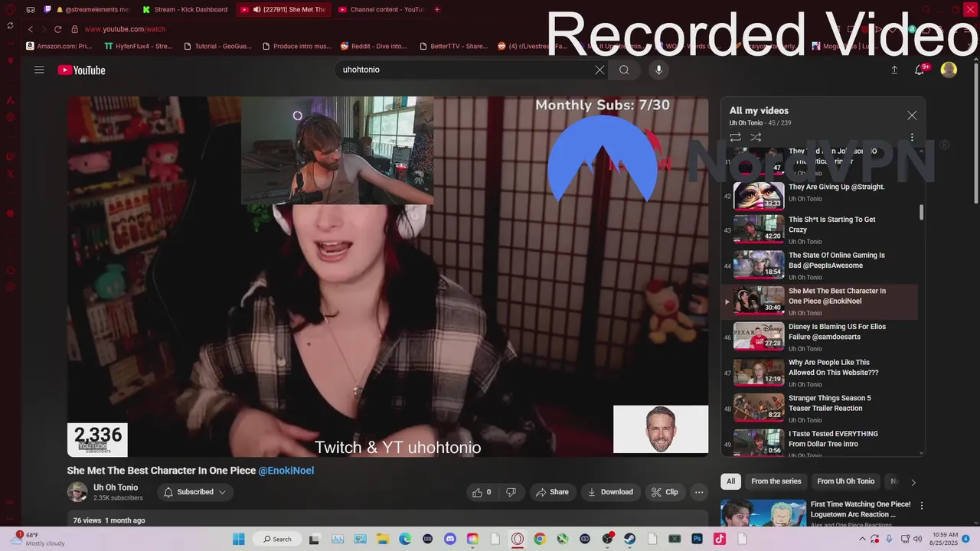
Task: Open Tutorial - GeoGuessr bookmark
Action: point(217,46)
